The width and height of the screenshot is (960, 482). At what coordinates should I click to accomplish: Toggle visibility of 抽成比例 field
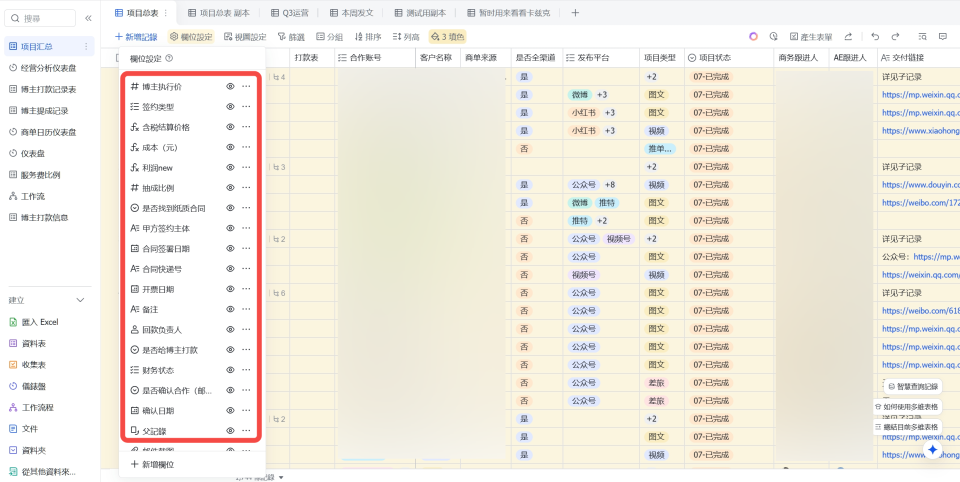[230, 188]
